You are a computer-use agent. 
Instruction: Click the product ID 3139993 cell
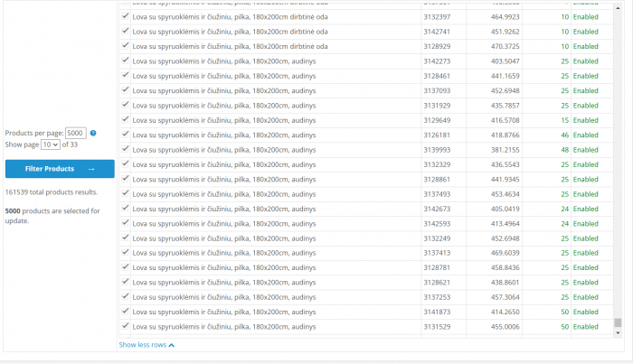437,150
